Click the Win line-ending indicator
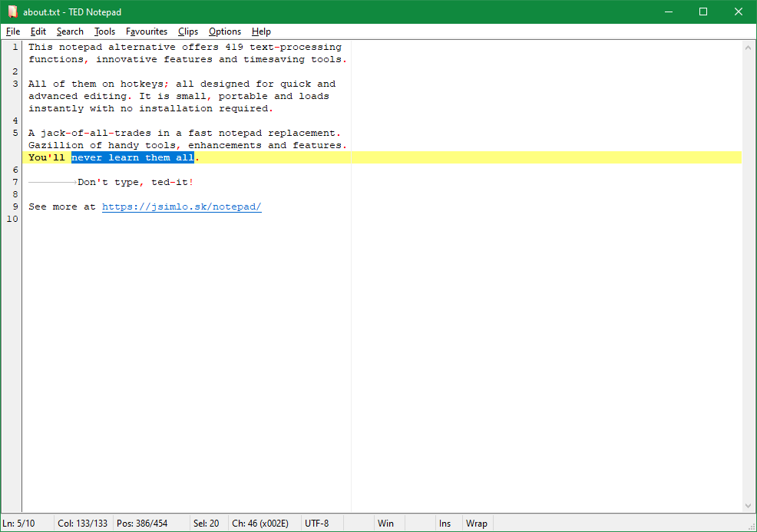 (x=385, y=524)
